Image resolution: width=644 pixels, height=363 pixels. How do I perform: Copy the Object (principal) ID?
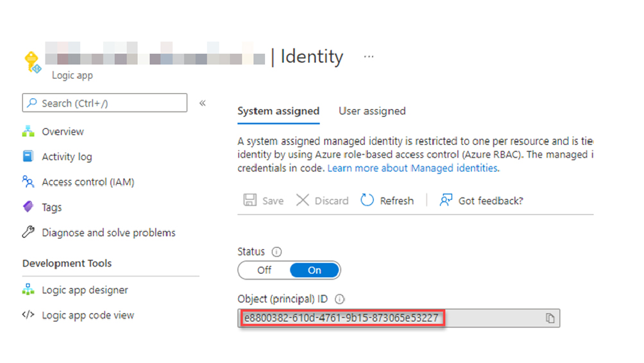click(550, 318)
